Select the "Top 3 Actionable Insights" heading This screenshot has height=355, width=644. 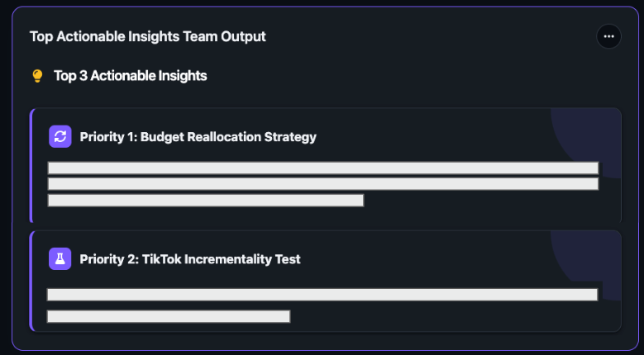[x=131, y=76]
